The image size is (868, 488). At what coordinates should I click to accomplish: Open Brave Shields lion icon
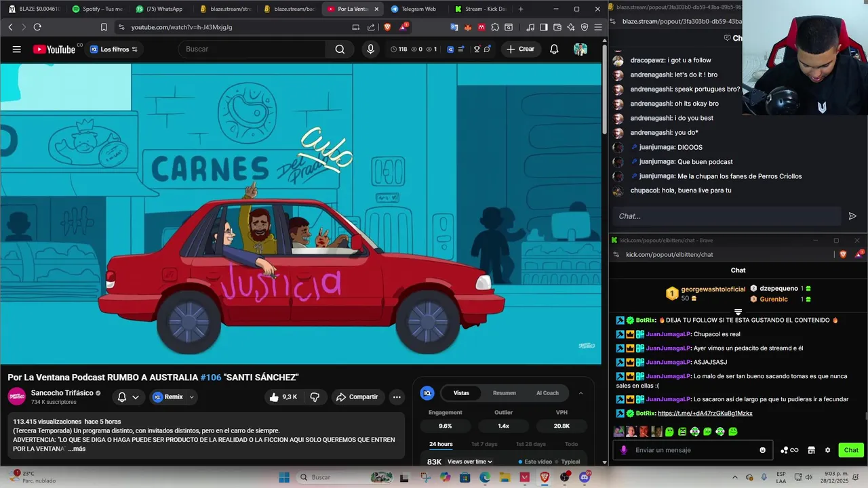click(387, 27)
